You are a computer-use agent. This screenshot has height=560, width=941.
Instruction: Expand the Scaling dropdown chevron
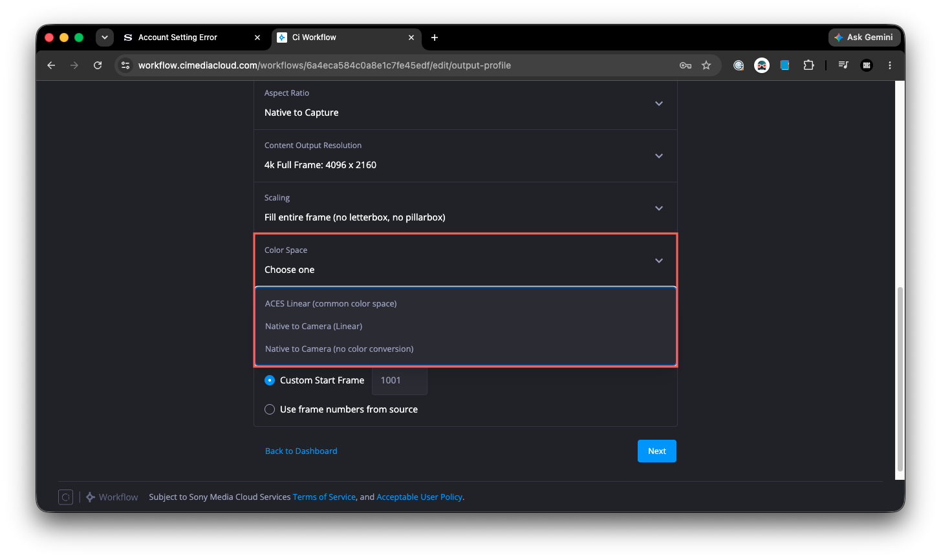(x=659, y=208)
